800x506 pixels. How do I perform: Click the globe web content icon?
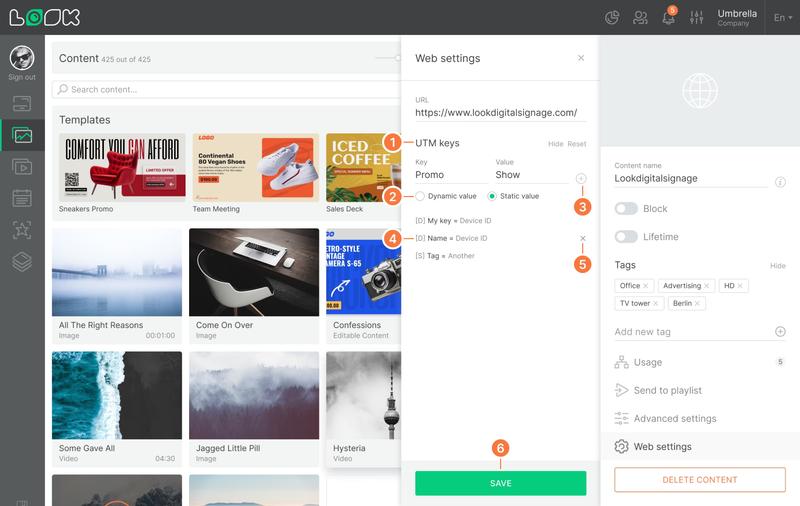coord(700,91)
